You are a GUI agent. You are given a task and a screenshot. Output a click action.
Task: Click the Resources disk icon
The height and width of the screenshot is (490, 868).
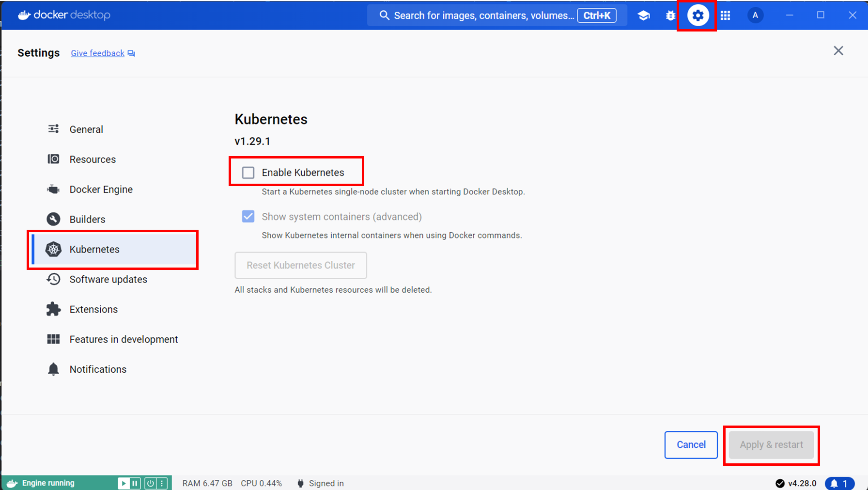coord(53,159)
